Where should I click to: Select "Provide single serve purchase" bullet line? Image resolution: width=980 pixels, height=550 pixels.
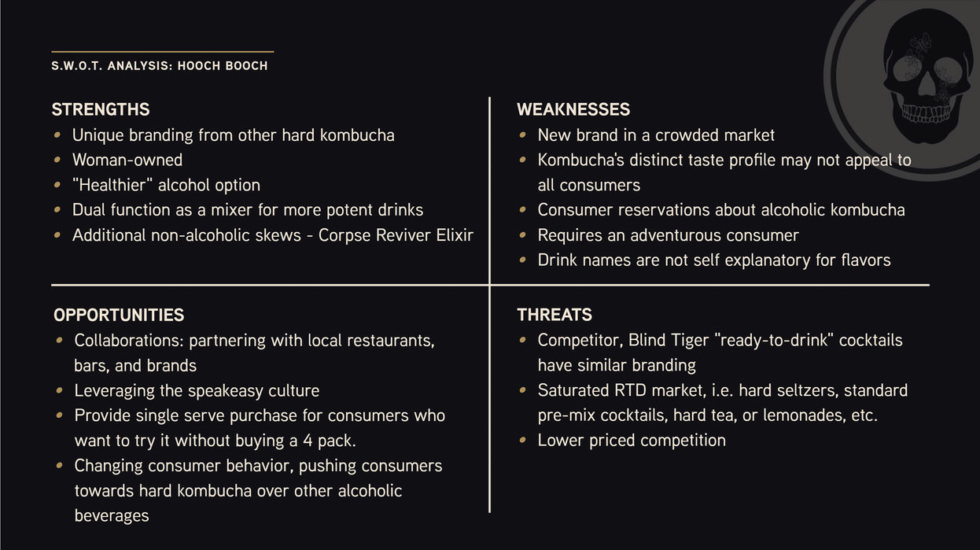(x=260, y=415)
